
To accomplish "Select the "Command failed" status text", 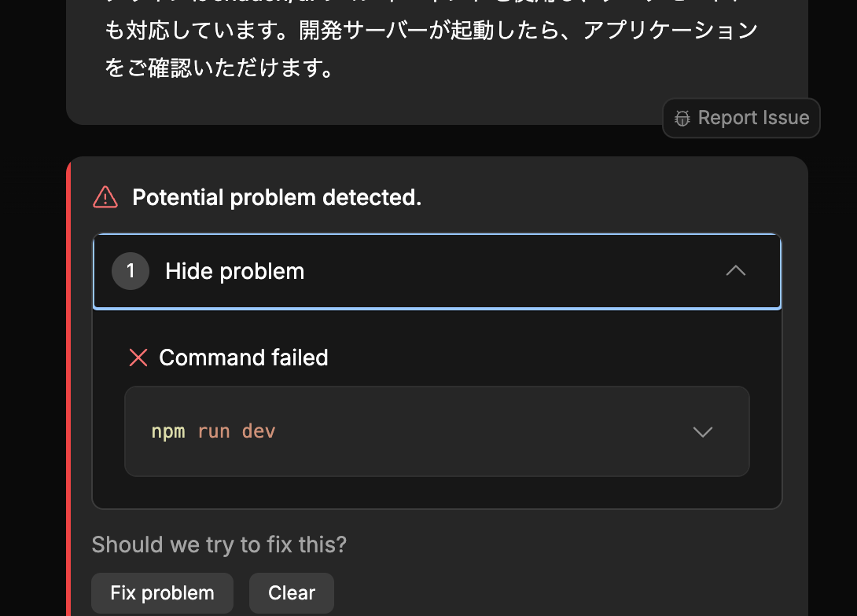I will [x=244, y=358].
